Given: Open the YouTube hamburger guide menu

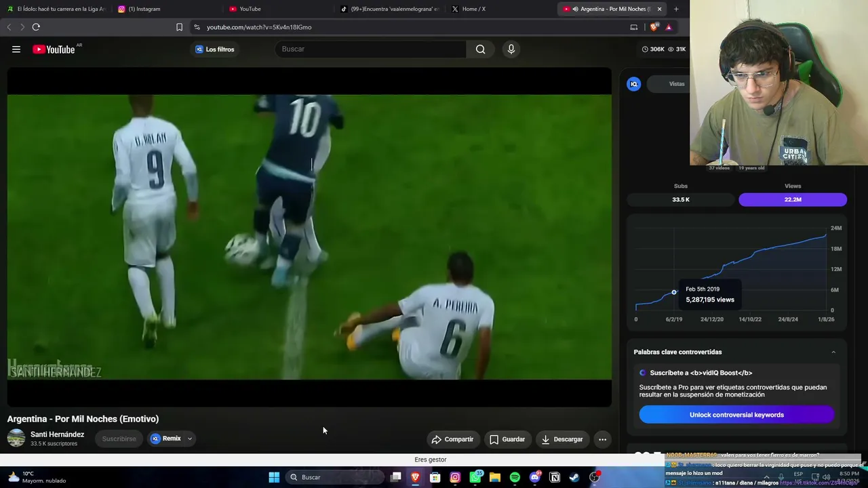Looking at the screenshot, I should tap(16, 49).
